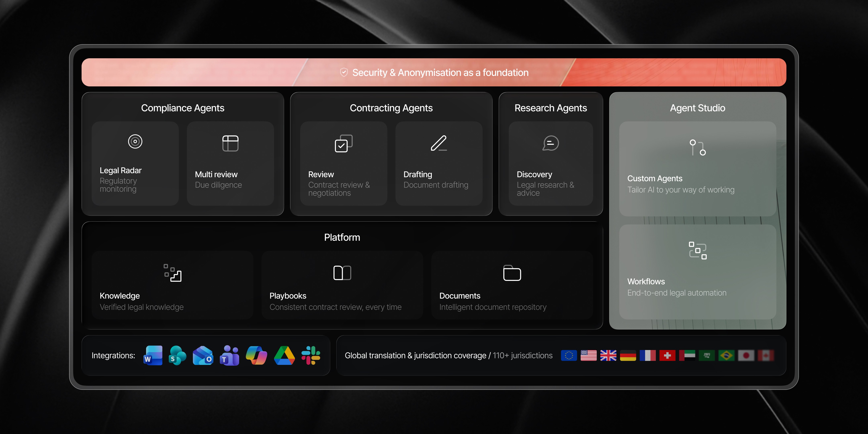Select the Slack integration icon
Image resolution: width=868 pixels, height=434 pixels.
pyautogui.click(x=310, y=355)
